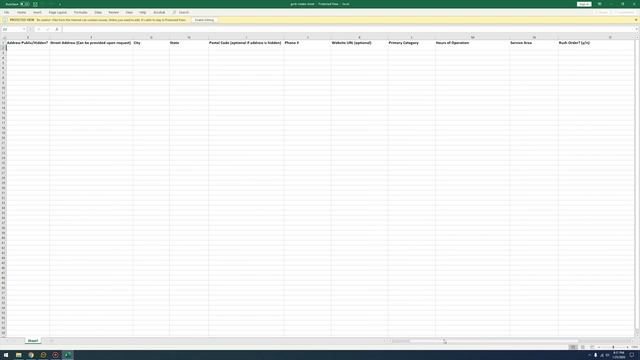Image resolution: width=640 pixels, height=360 pixels.
Task: Click Enable Editing button
Action: (204, 20)
